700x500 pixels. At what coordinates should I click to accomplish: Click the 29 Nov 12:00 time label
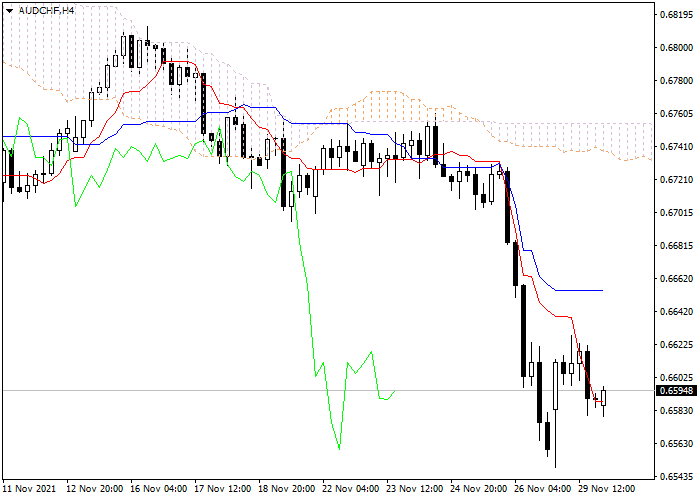(607, 489)
